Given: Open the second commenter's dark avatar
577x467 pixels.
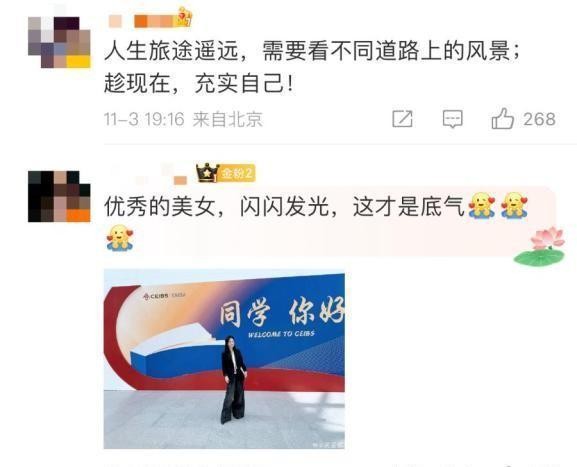Looking at the screenshot, I should (x=59, y=197).
